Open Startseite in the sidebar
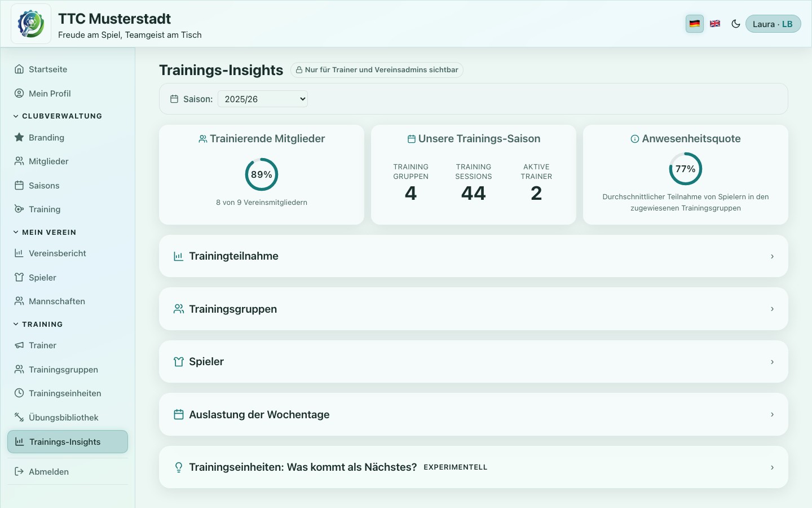Viewport: 812px width, 508px height. 68,69
